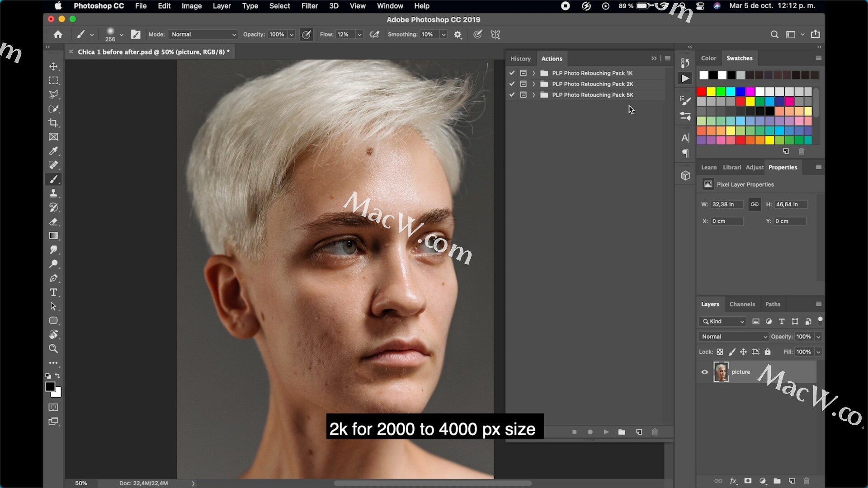Select the Eraser tool
This screenshot has width=868, height=488.
pos(53,222)
